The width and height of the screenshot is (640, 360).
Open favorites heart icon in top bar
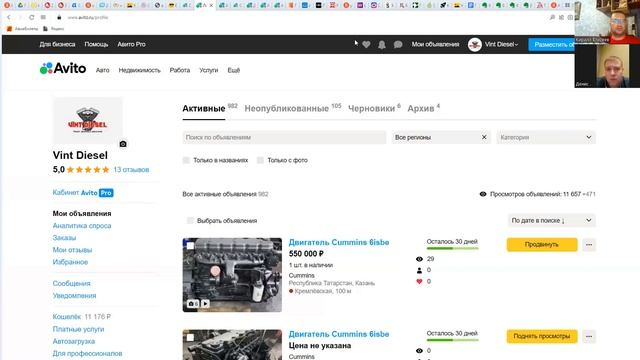coord(366,44)
